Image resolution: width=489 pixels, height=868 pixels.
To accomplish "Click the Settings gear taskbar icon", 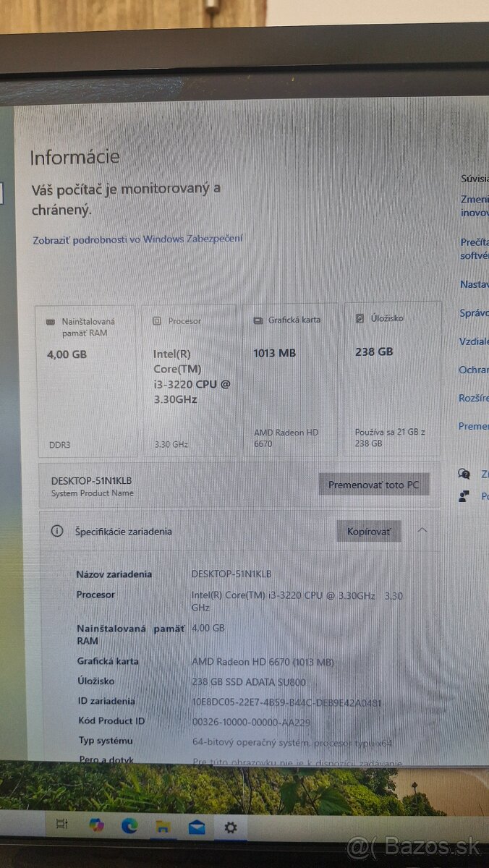I will 230,827.
